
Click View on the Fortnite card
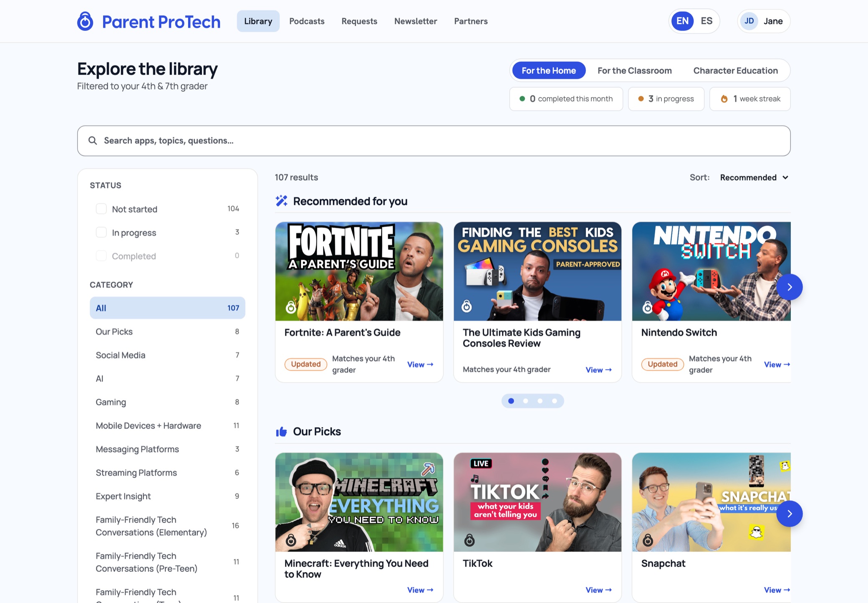coord(420,365)
